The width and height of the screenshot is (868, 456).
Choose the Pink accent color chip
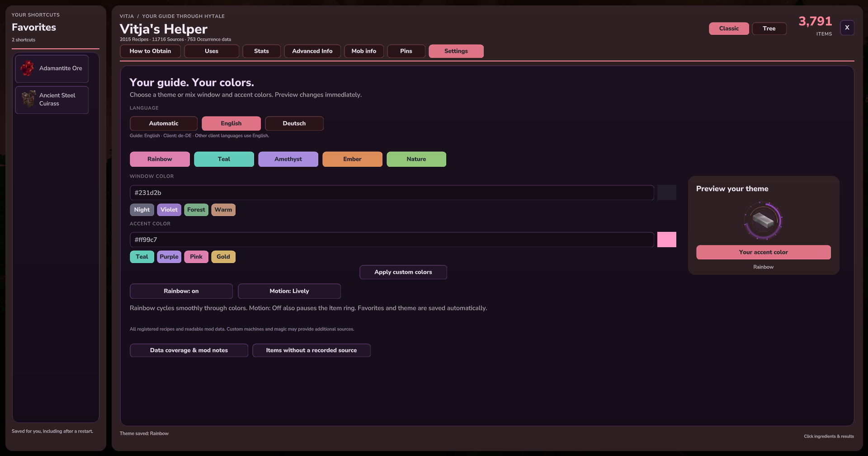click(196, 257)
